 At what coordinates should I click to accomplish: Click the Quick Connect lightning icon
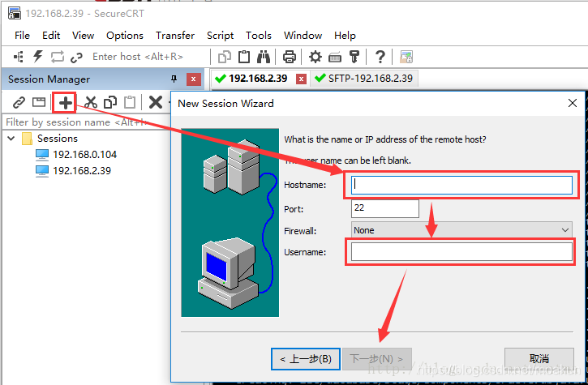37,57
